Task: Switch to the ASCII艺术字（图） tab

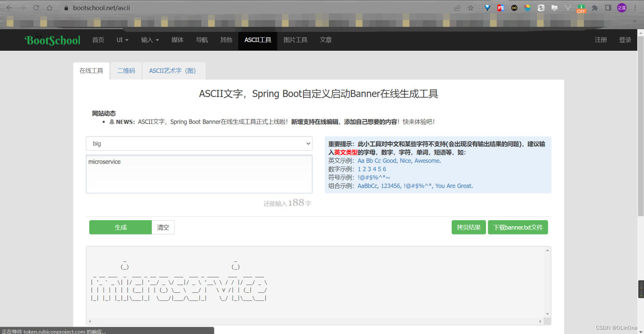Action: point(174,71)
